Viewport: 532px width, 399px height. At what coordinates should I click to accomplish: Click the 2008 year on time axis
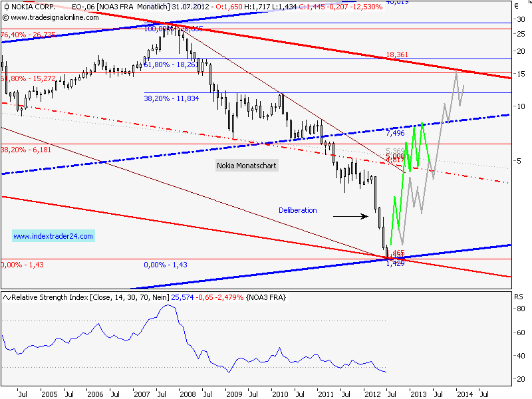coord(188,394)
